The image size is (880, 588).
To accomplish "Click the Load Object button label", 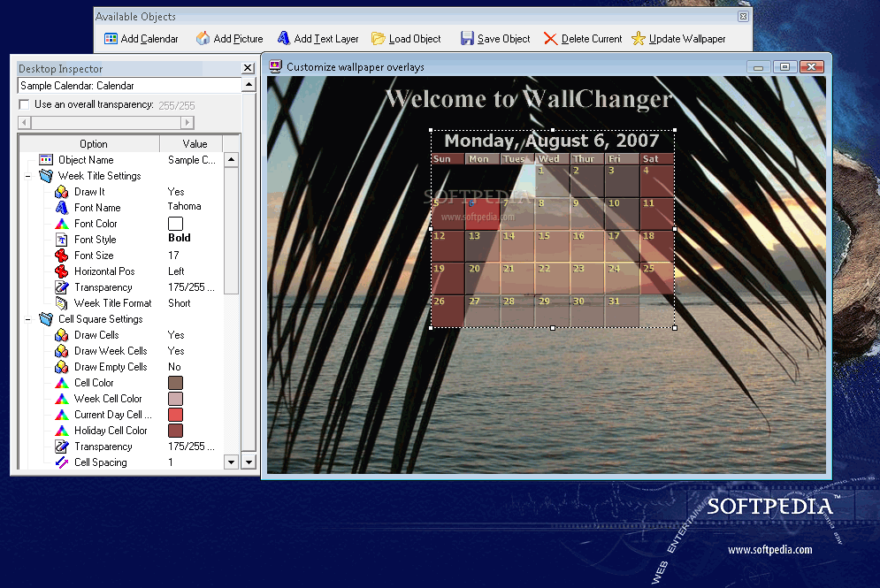I will (415, 39).
